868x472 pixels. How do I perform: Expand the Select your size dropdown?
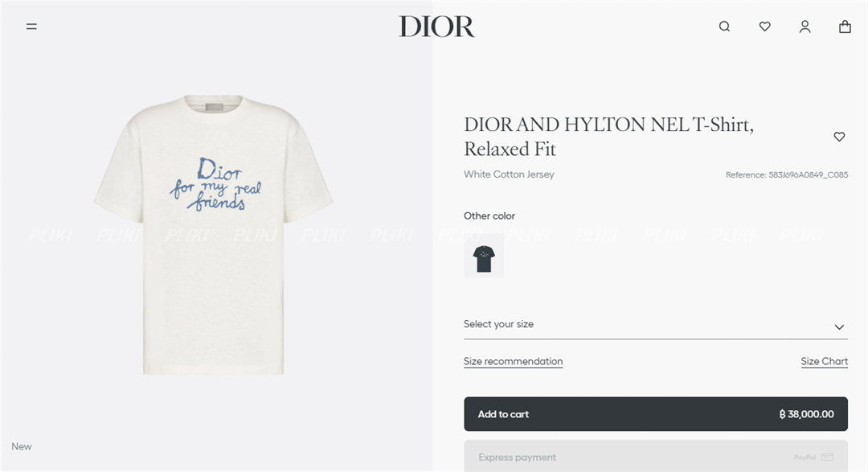pyautogui.click(x=656, y=325)
